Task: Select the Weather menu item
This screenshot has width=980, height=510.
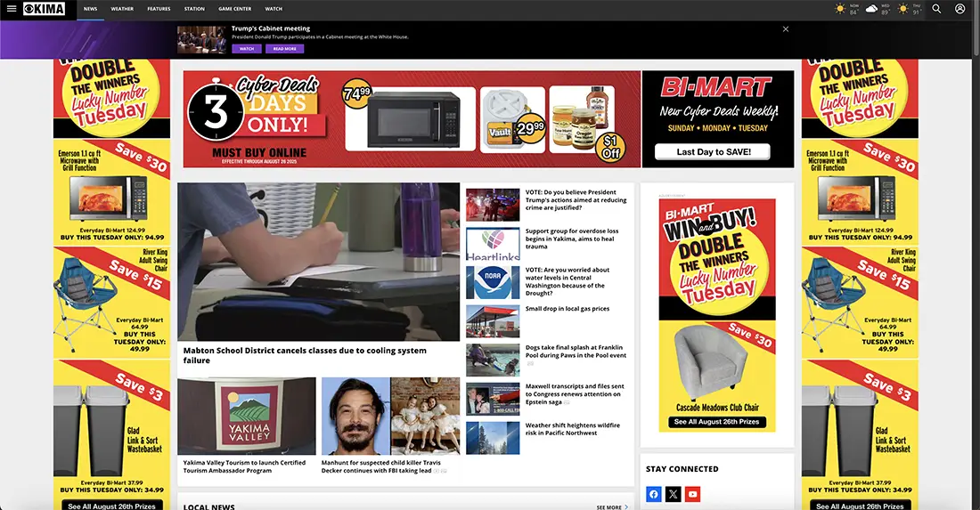Action: [x=123, y=9]
